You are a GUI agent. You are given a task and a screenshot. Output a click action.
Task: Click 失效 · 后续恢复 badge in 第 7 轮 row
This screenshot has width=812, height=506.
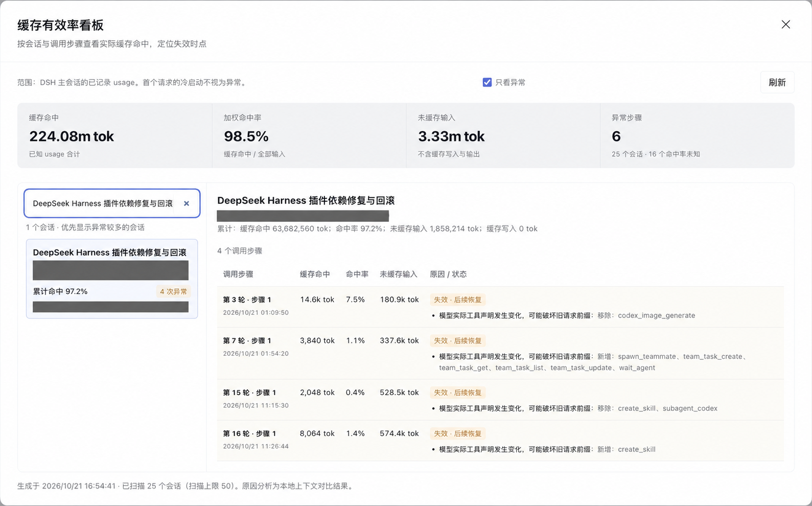click(x=458, y=340)
